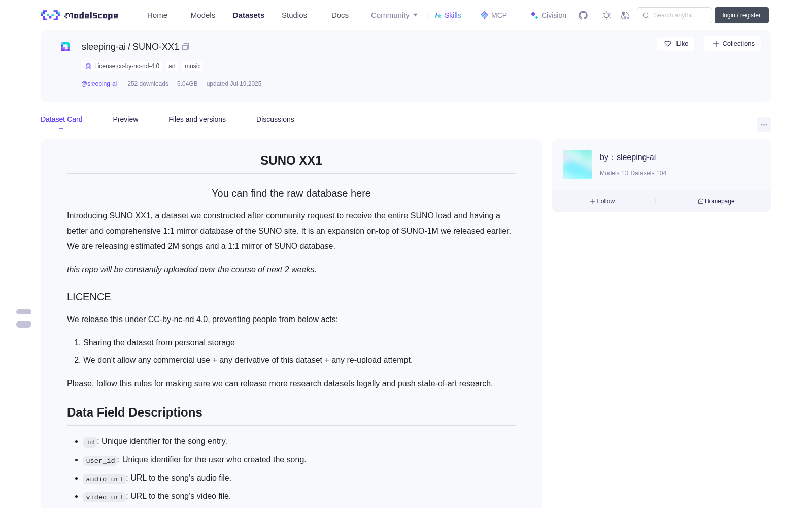Visit the author's Homepage

click(x=716, y=201)
